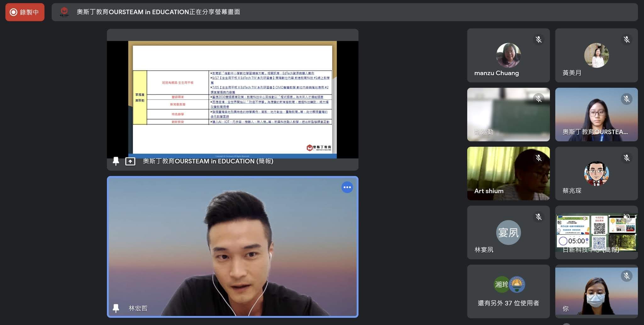Screen dimensions: 644x325
Task: Click 林宴夙's round 宴夙 avatar
Action: point(508,232)
